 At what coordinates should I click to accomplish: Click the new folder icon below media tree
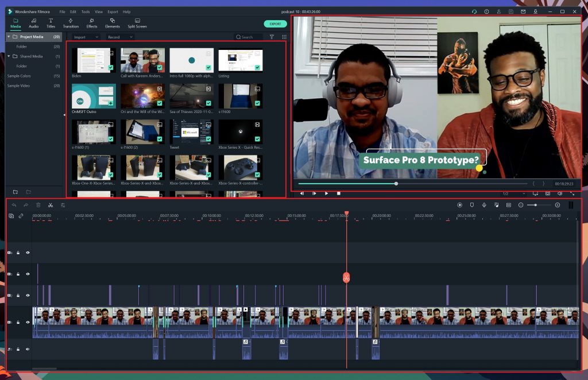pos(16,192)
